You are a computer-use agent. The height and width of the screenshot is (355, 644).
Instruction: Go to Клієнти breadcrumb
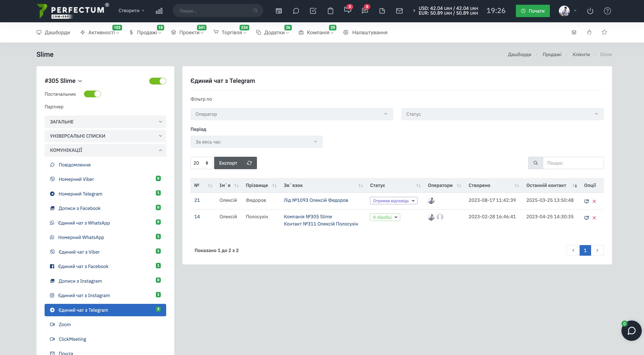[x=581, y=55]
